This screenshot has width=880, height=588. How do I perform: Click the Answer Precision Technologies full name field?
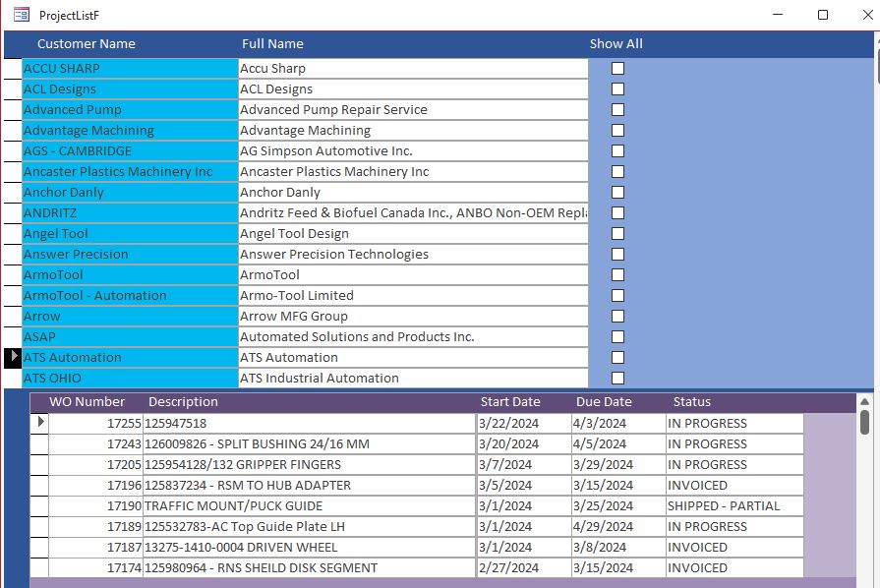[x=413, y=254]
